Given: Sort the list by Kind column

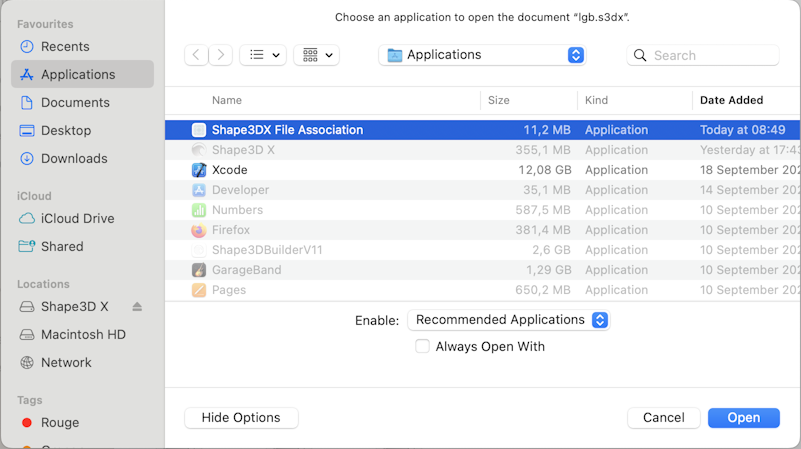Looking at the screenshot, I should [596, 101].
